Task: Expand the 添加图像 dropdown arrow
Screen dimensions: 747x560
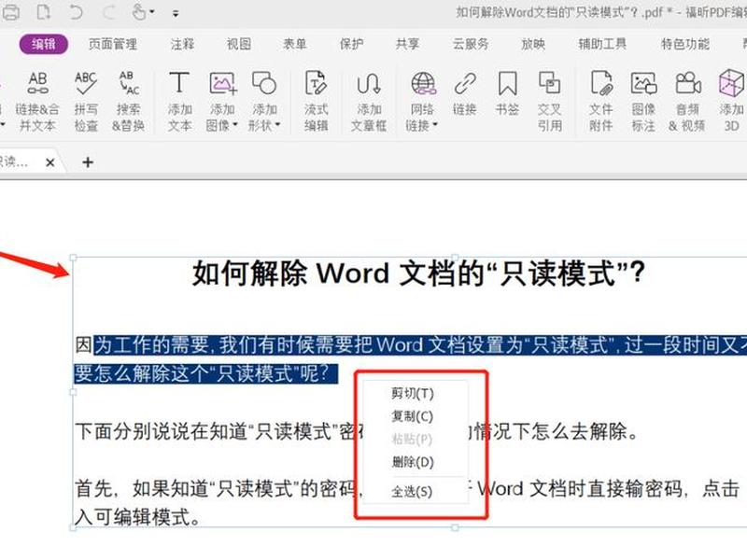Action: coord(235,125)
